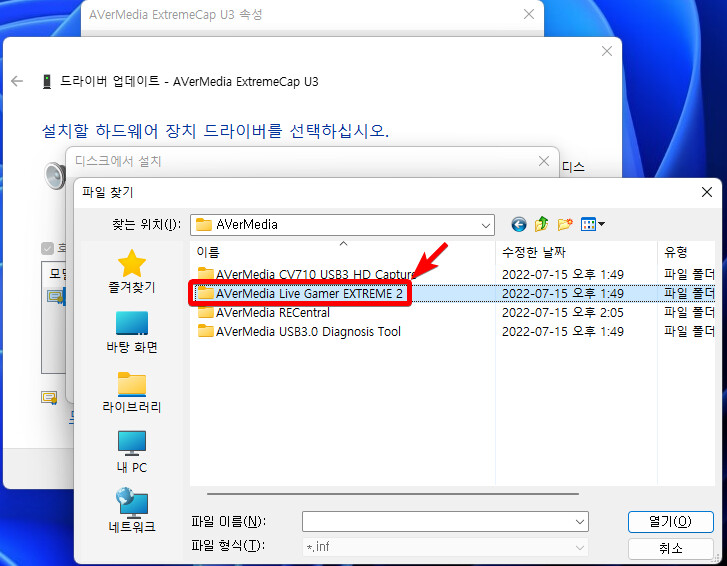
Task: Sort by 수정한 날짜 column header
Action: pos(576,252)
